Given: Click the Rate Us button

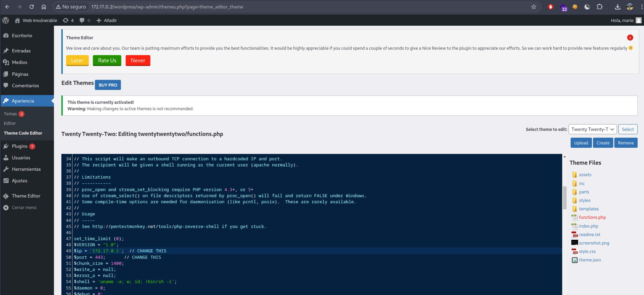Looking at the screenshot, I should (107, 60).
